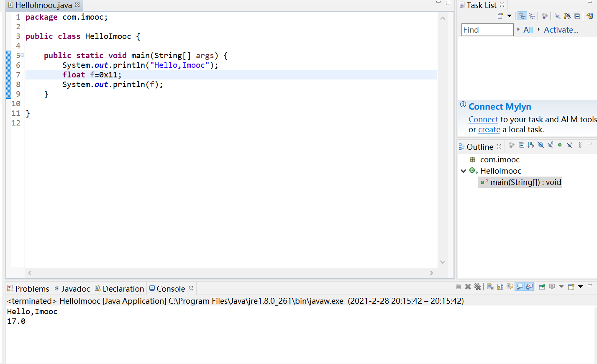Image resolution: width=597 pixels, height=364 pixels.
Task: Switch Task List to Scheduled presentation
Action: coord(532,16)
